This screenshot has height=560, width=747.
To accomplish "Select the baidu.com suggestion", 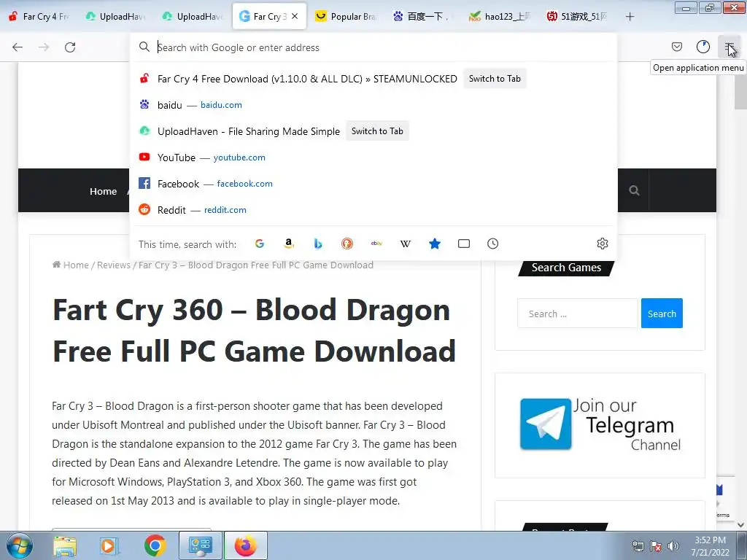I will pyautogui.click(x=373, y=105).
